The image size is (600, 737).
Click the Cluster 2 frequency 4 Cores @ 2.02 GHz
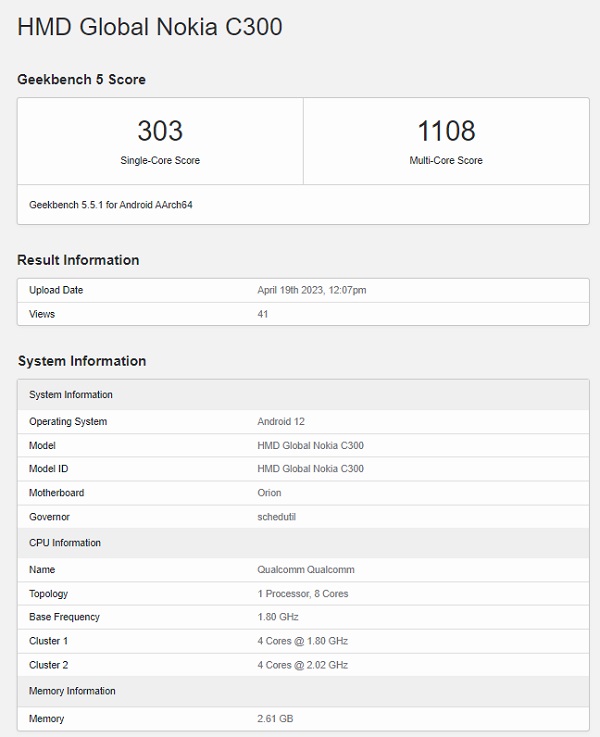(x=303, y=665)
